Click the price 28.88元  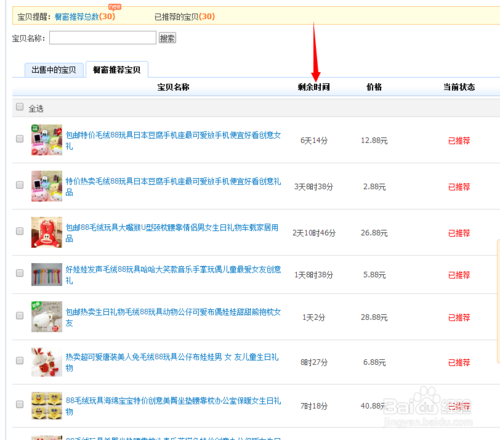pyautogui.click(x=374, y=317)
